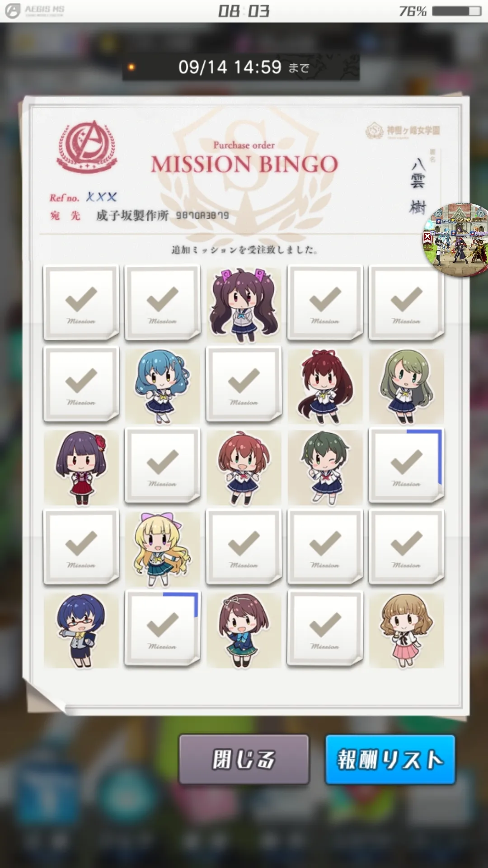
Task: Tap the 09/14 14:59 deadline banner
Action: 241,67
